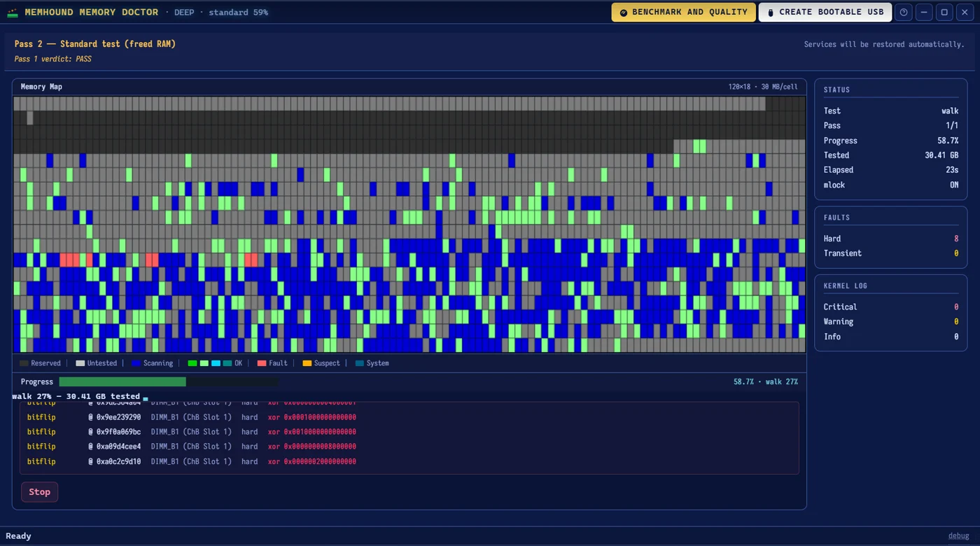Click the OK legend label
The height and width of the screenshot is (546, 980).
(238, 363)
